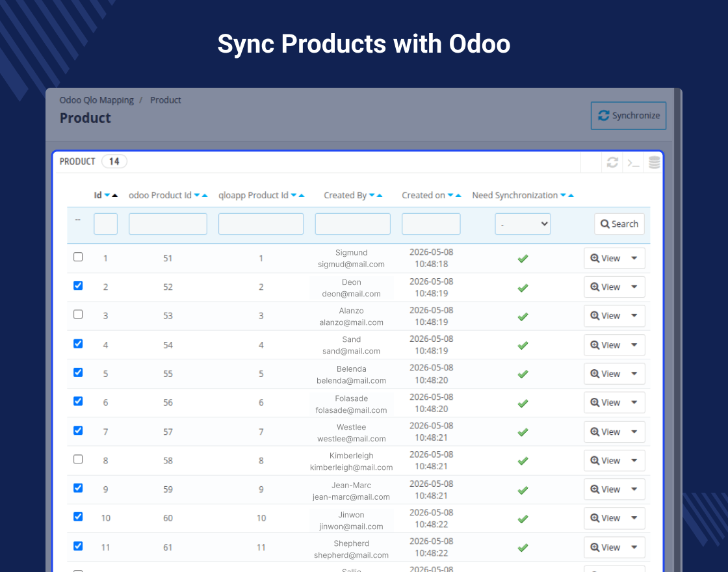
Task: Uncheck checkbox for product Id 6
Action: coord(78,401)
